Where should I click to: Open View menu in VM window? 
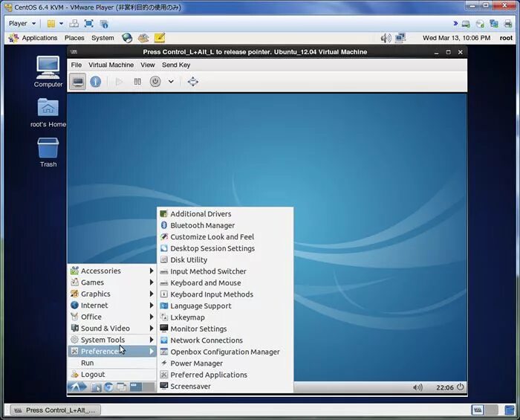pos(148,65)
